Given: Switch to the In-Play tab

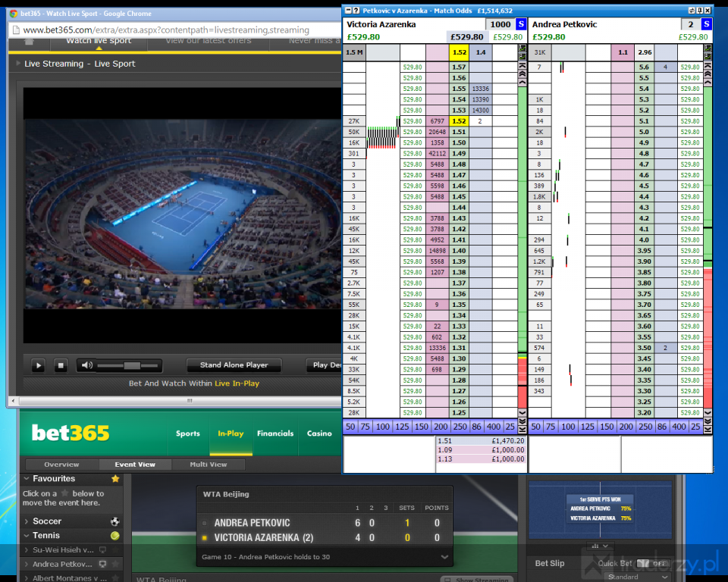Looking at the screenshot, I should (x=231, y=433).
